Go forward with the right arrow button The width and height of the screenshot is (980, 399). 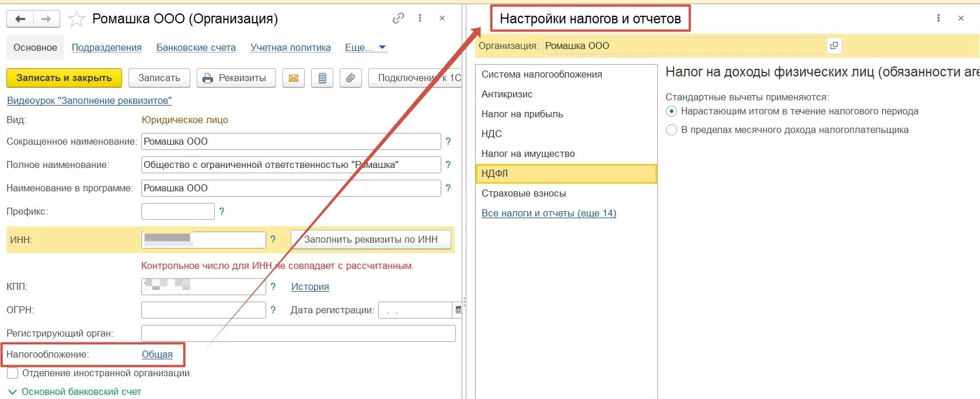[x=46, y=19]
